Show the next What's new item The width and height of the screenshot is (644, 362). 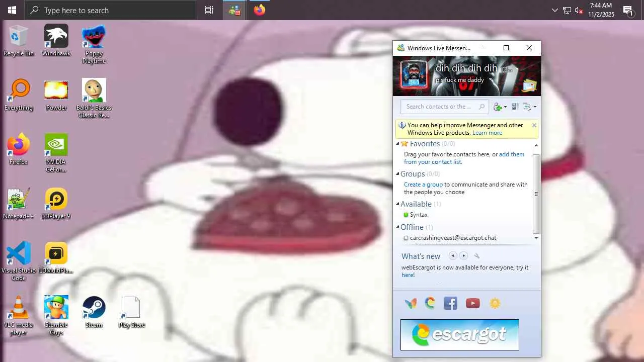tap(464, 256)
